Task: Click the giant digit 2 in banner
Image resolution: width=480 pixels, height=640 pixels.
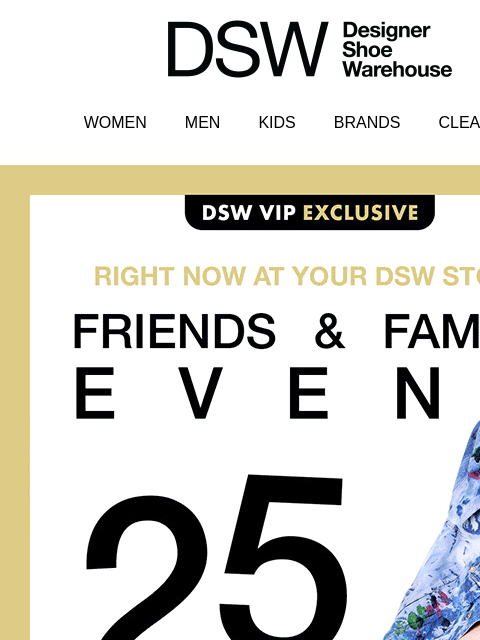Action: pyautogui.click(x=147, y=567)
